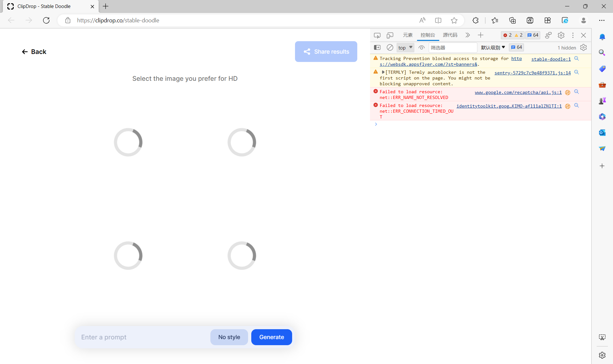Focus the Enter a prompt field

pos(142,337)
